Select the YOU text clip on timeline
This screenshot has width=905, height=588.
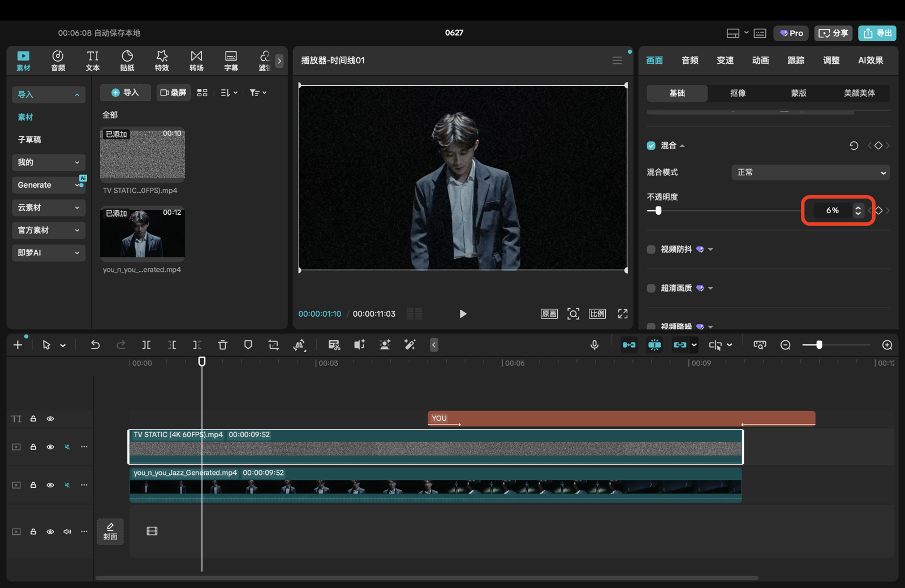click(x=621, y=418)
